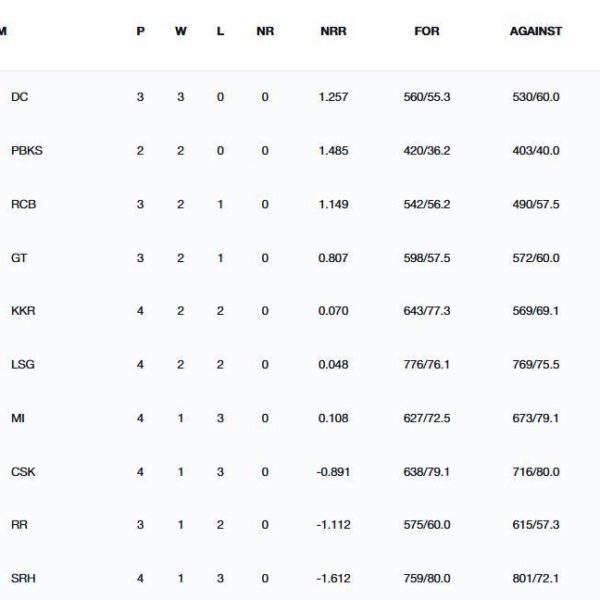Open the RCB team entry
The height and width of the screenshot is (600, 600).
click(x=24, y=204)
